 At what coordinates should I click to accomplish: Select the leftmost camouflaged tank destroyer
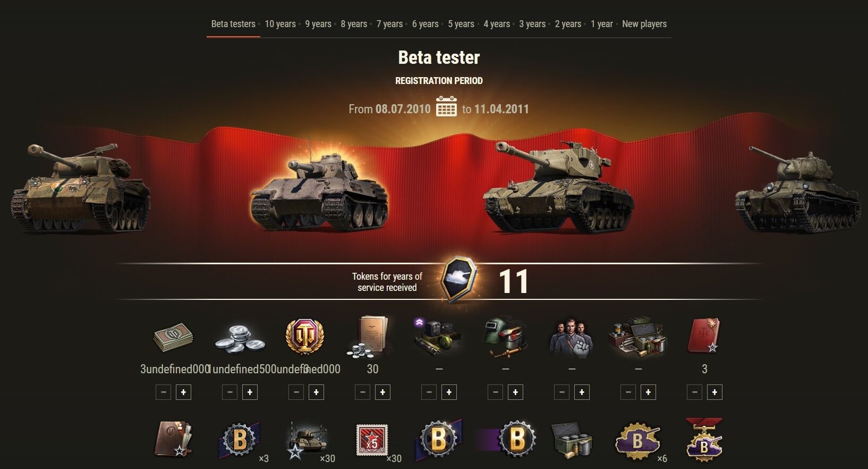80,188
